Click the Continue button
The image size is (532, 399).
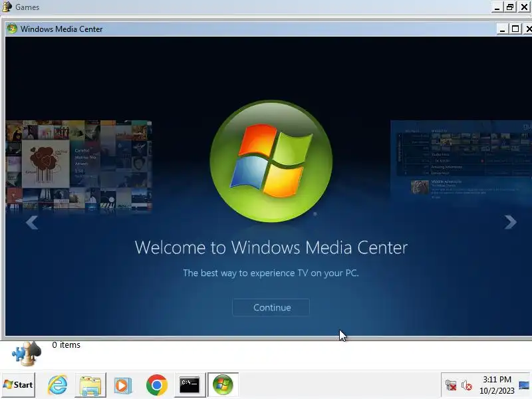click(x=271, y=307)
